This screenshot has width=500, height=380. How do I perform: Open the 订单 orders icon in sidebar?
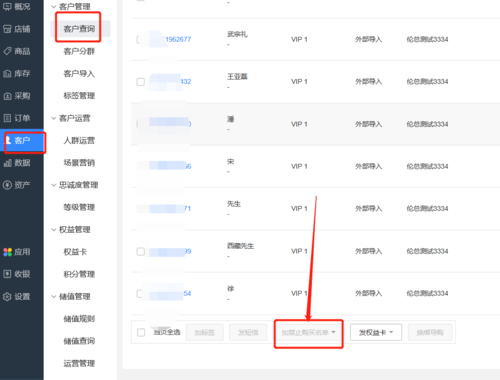[x=7, y=118]
